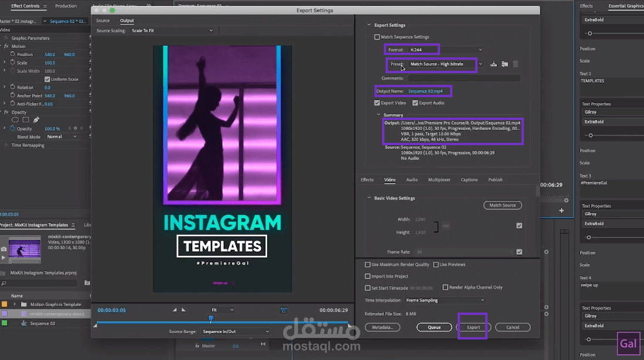The width and height of the screenshot is (644, 360).
Task: Open the Source Scaling dropdown
Action: [x=172, y=30]
